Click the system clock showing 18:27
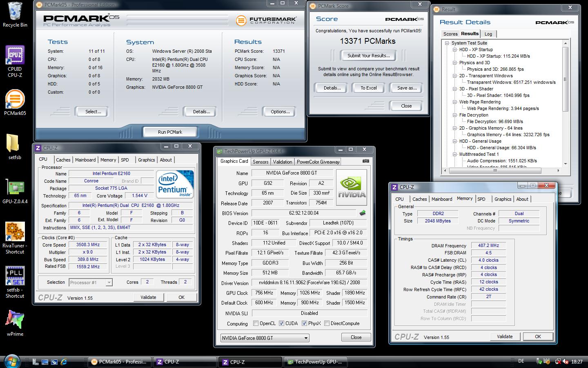Image resolution: width=588 pixels, height=368 pixels. click(577, 361)
